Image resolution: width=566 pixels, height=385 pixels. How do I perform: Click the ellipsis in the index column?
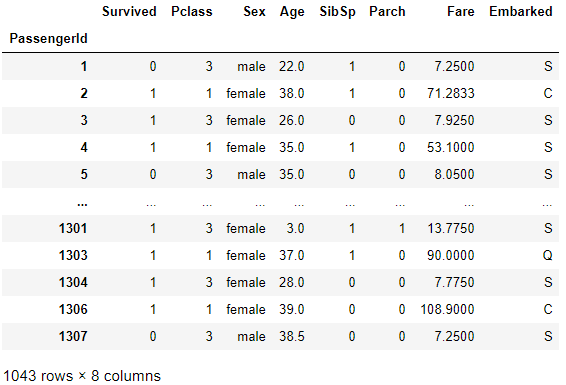82,205
